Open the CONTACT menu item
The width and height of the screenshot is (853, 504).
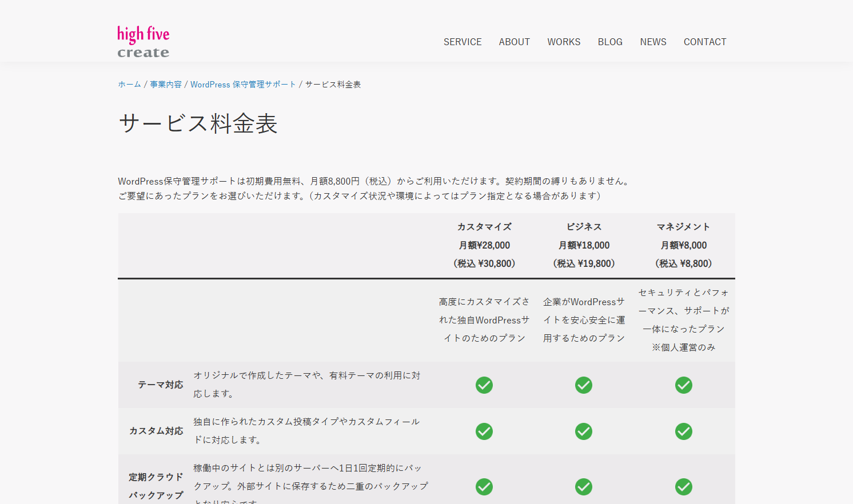coord(705,41)
